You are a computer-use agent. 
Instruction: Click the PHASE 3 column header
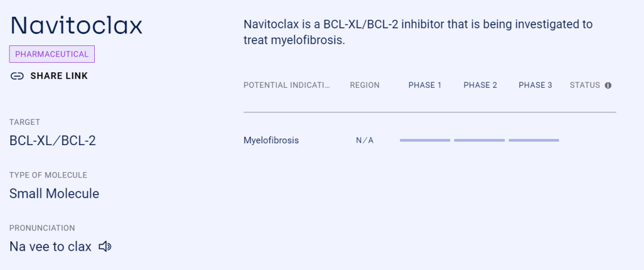click(x=535, y=85)
